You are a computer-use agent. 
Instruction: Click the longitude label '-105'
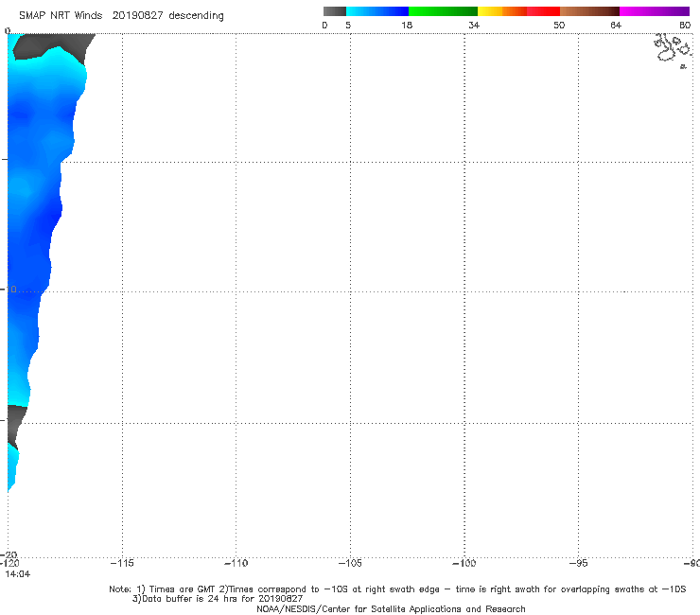pyautogui.click(x=350, y=563)
